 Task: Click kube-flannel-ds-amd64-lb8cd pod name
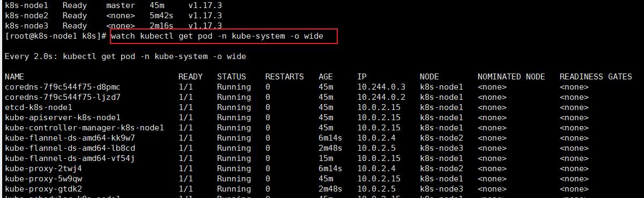[70, 148]
